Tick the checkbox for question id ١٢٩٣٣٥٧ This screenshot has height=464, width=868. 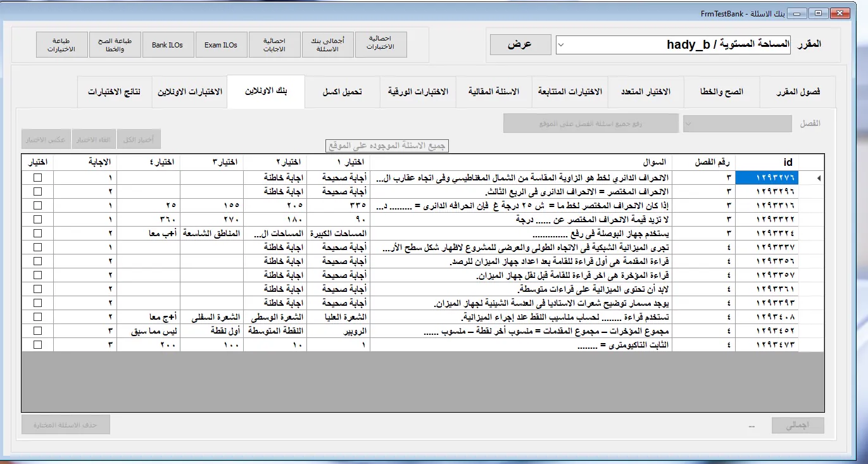pyautogui.click(x=37, y=275)
